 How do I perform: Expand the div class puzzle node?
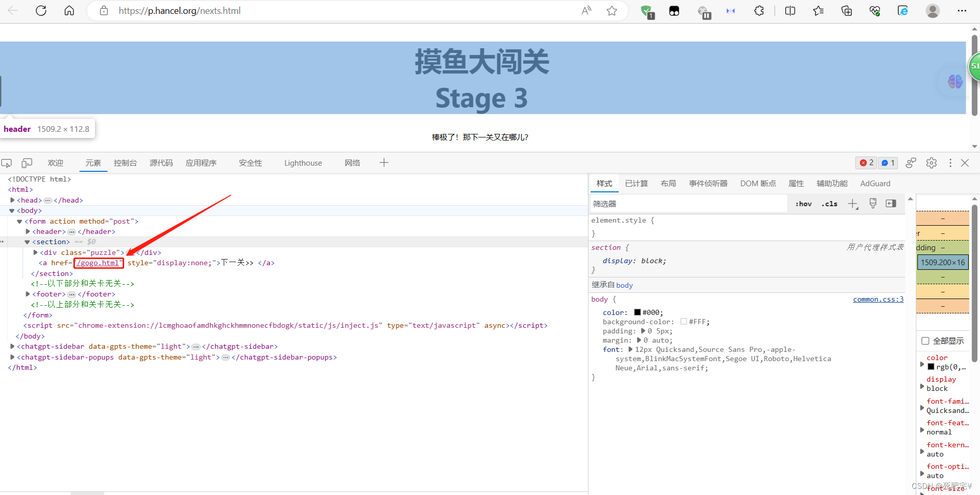(x=35, y=252)
